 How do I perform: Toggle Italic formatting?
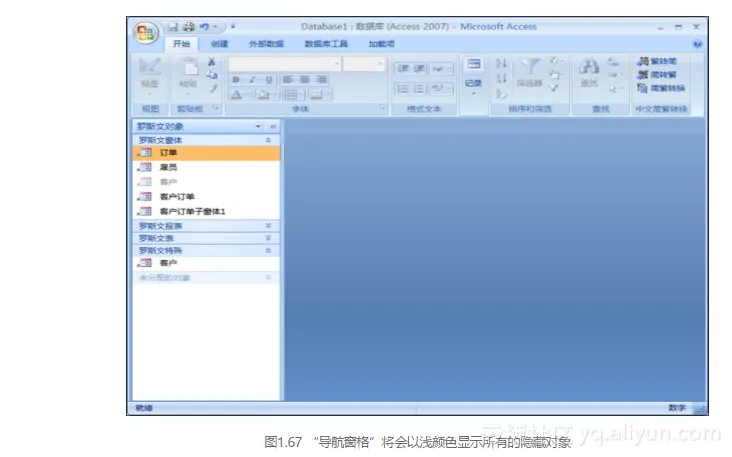(x=252, y=80)
